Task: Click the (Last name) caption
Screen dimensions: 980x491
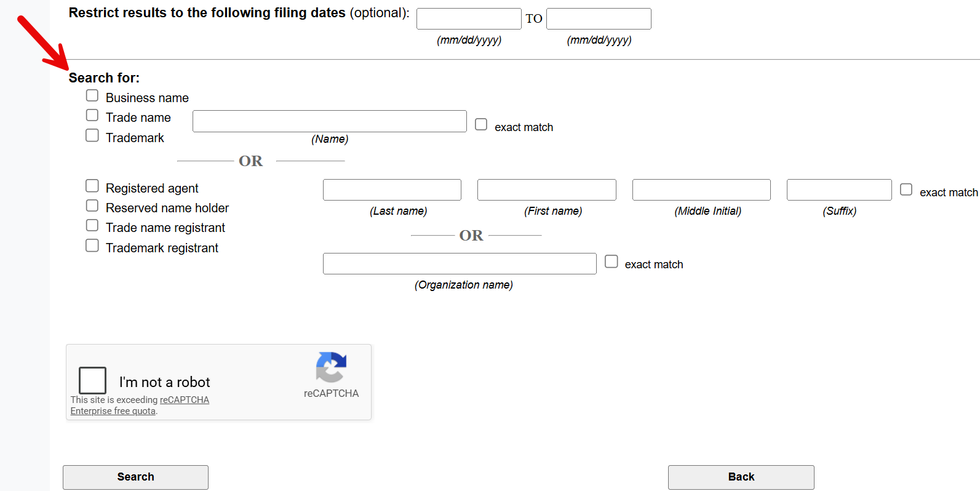Action: coord(399,211)
